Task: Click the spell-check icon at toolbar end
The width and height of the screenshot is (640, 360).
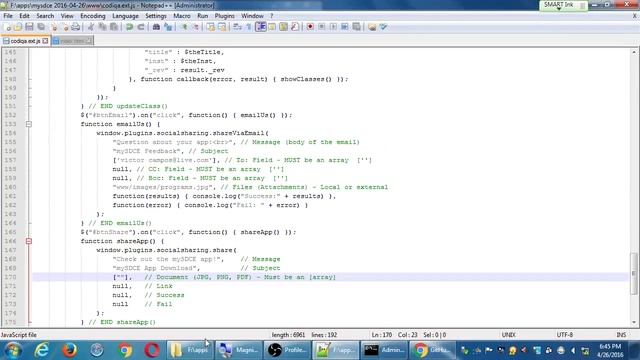Action: pyautogui.click(x=383, y=27)
